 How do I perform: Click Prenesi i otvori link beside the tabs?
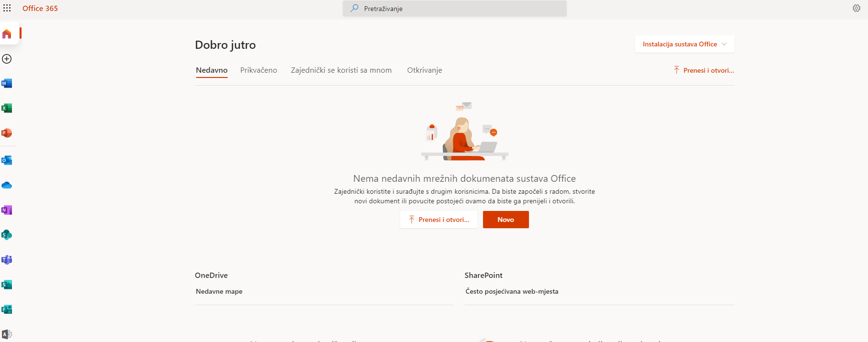pyautogui.click(x=703, y=70)
